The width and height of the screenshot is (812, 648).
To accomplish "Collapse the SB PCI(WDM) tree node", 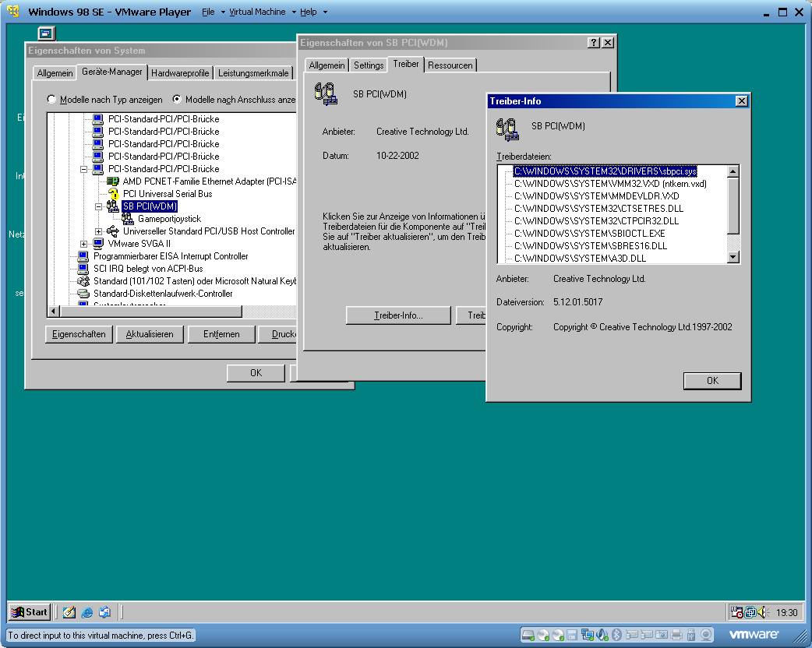I will 98,206.
